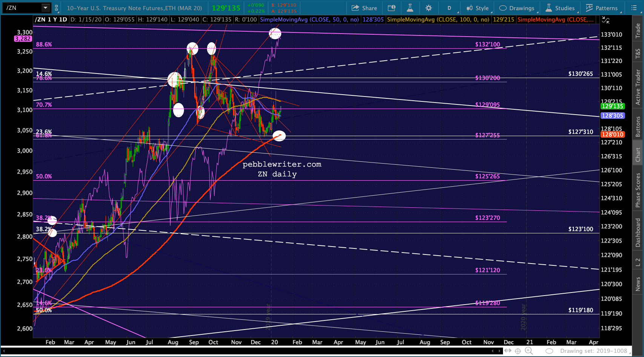Click the last price 129'135 in the header

226,8
